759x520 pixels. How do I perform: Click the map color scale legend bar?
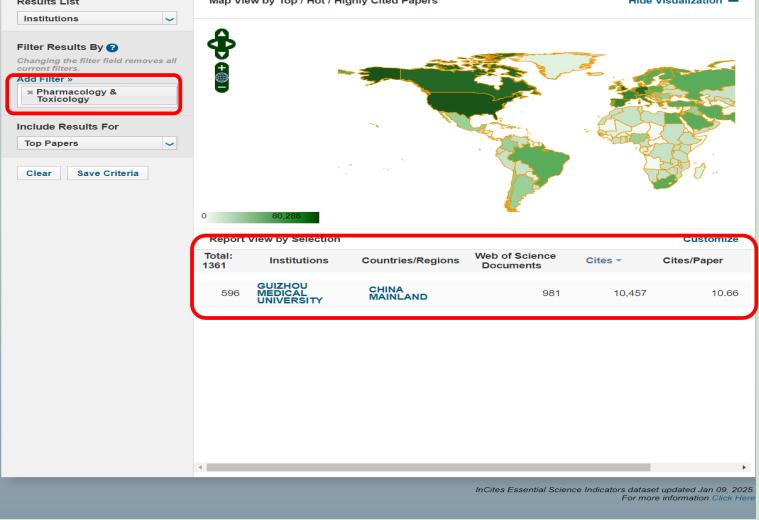pos(263,217)
